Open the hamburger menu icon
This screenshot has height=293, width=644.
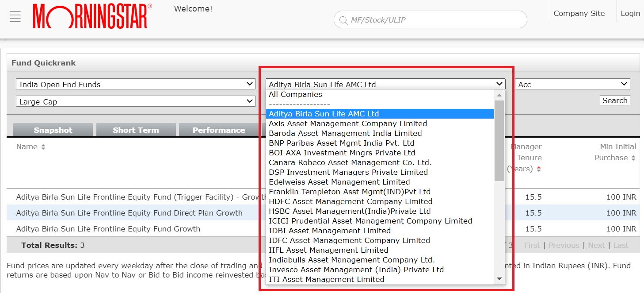[x=15, y=16]
